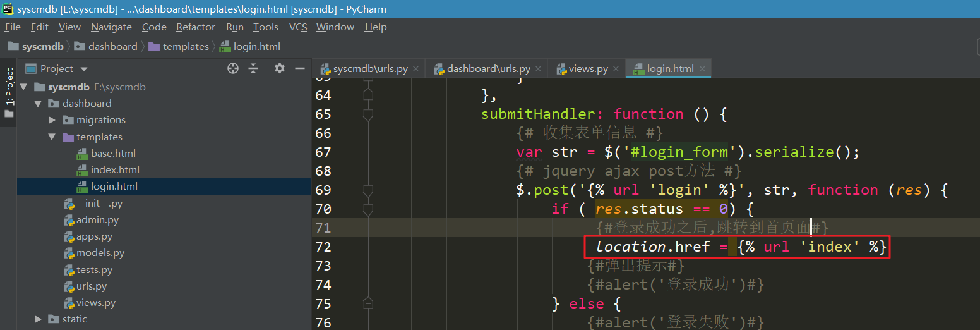980x330 pixels.
Task: Click the models.py Python file icon
Action: [x=69, y=253]
